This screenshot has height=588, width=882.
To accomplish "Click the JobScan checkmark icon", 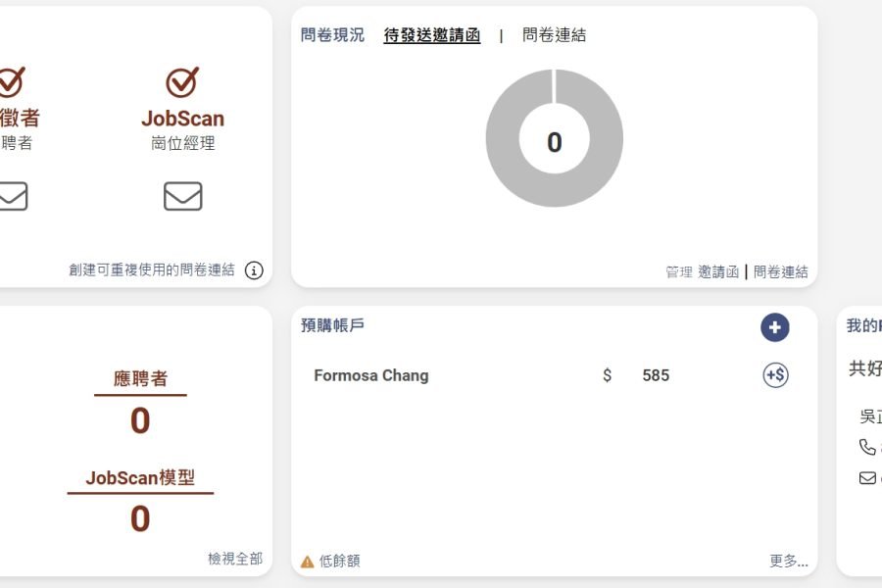I will point(182,82).
